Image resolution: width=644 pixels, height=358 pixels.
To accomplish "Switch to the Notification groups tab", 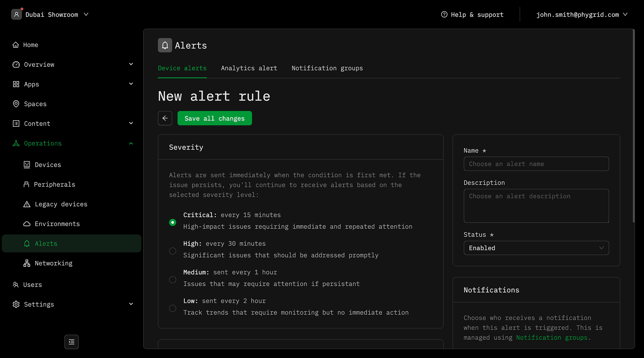I will tap(327, 68).
